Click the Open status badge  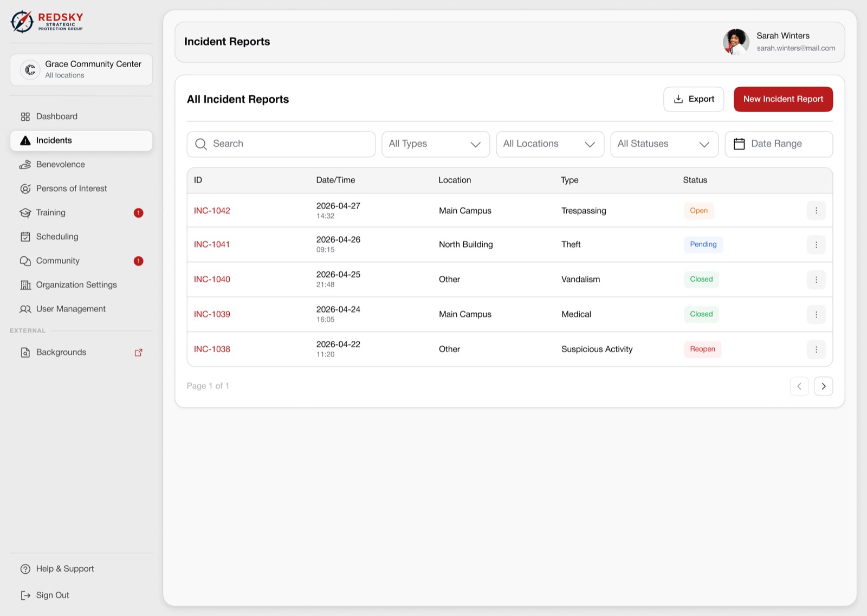pos(698,211)
